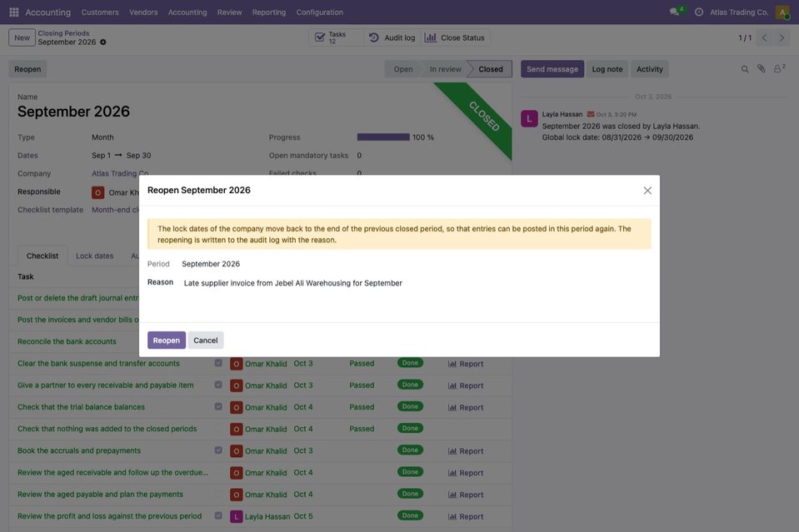Click the Atlas Trading Co company field value

120,174
